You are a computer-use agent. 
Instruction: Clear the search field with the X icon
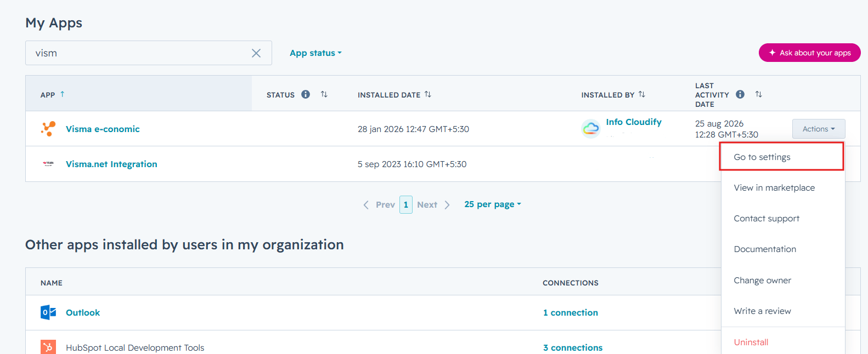click(x=256, y=53)
